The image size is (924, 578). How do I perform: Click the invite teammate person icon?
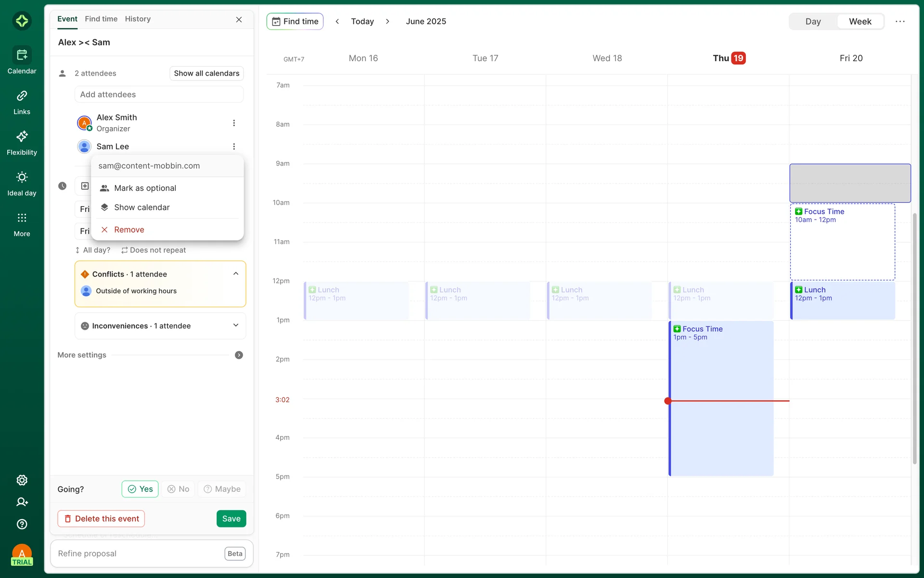point(22,502)
